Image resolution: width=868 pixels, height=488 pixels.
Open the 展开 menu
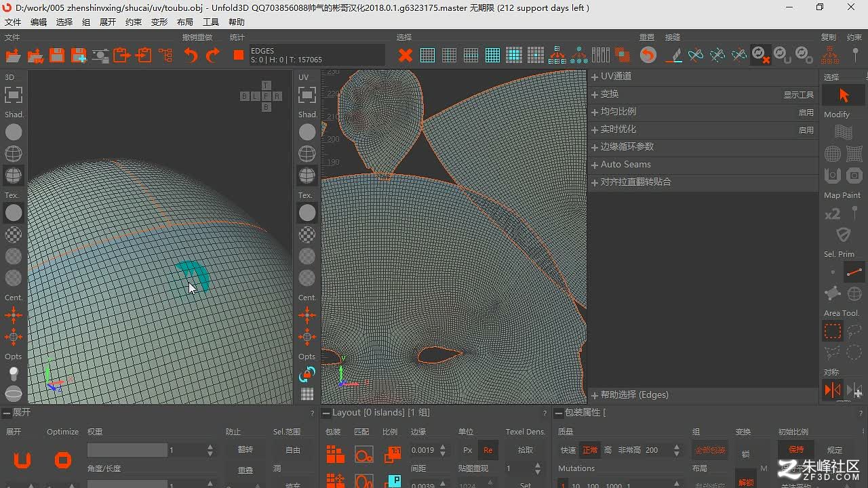108,22
